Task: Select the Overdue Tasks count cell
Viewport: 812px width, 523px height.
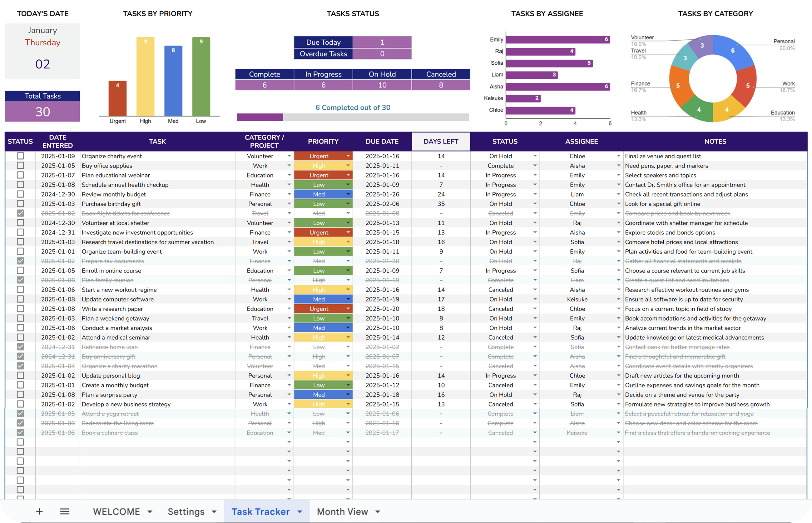Action: point(382,54)
